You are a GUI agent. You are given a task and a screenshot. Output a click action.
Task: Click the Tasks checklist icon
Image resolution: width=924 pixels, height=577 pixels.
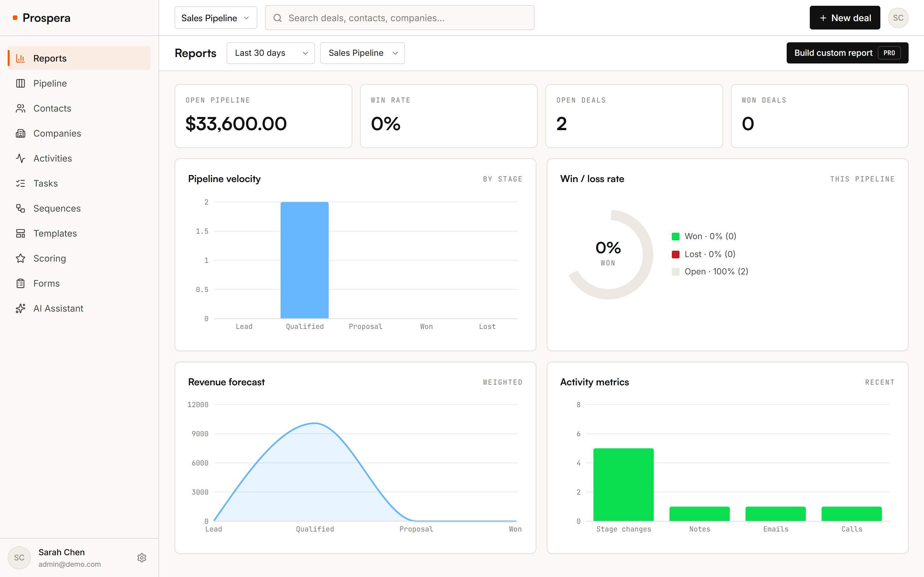tap(21, 183)
